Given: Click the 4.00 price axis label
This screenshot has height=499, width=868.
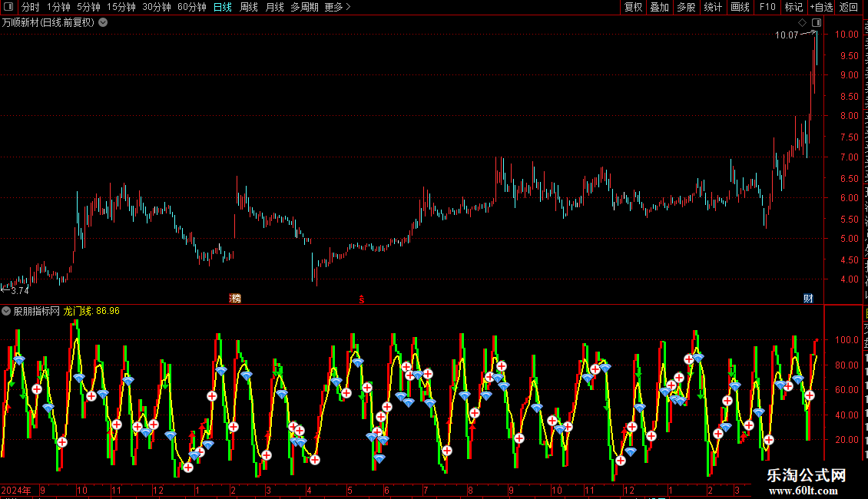Looking at the screenshot, I should click(849, 279).
